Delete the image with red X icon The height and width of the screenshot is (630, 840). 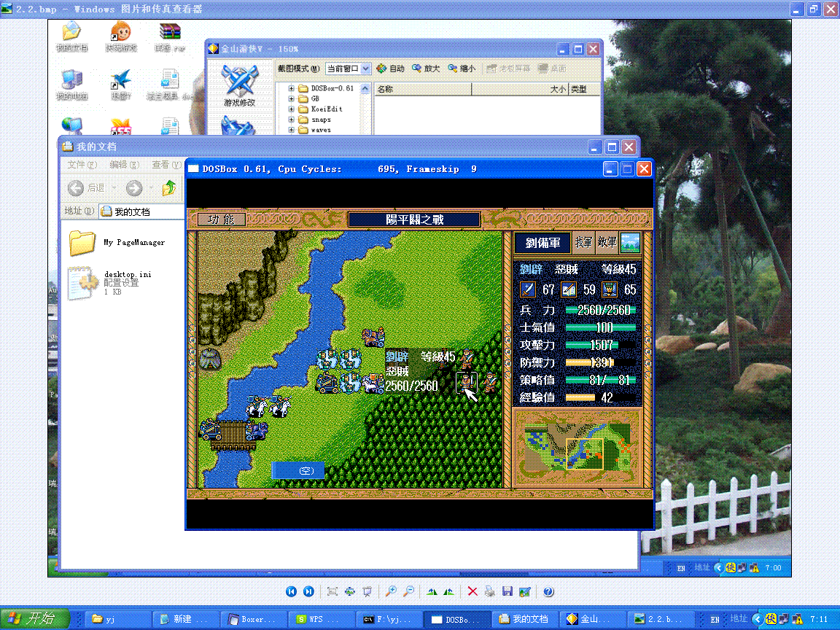click(x=472, y=591)
